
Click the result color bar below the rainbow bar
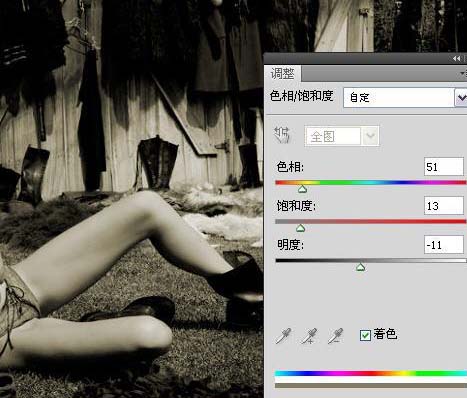click(x=371, y=386)
